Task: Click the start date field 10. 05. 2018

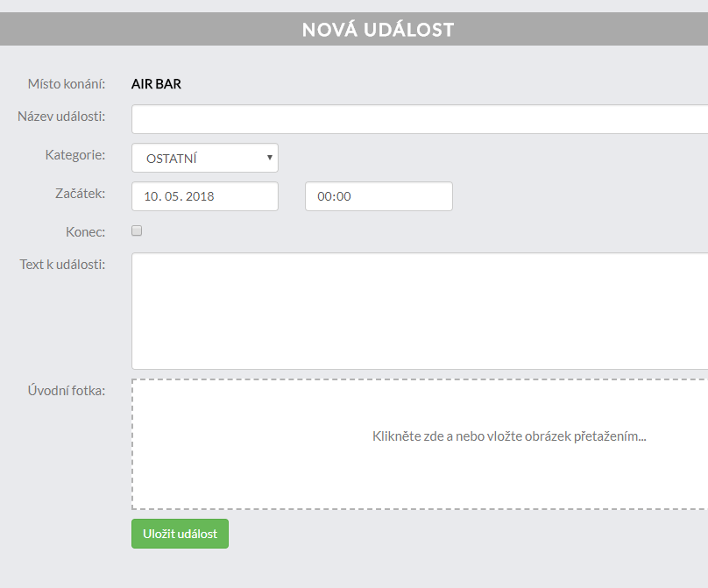Action: tap(204, 196)
